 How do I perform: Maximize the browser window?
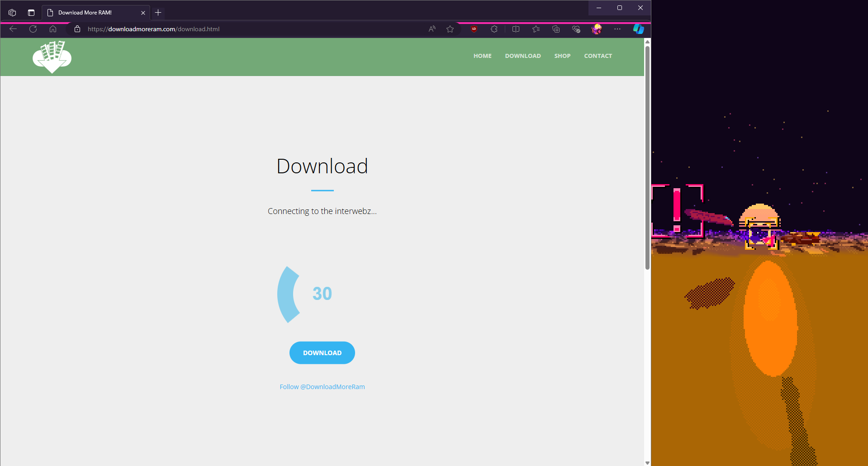point(620,8)
